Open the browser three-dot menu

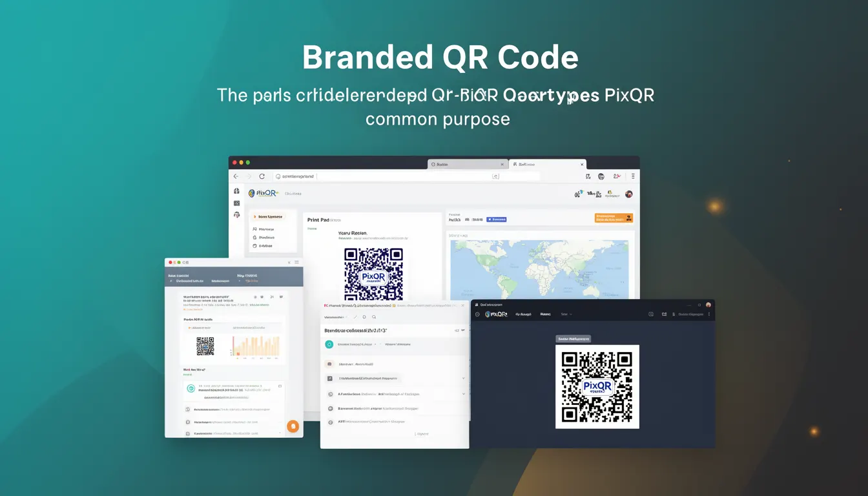coord(633,176)
